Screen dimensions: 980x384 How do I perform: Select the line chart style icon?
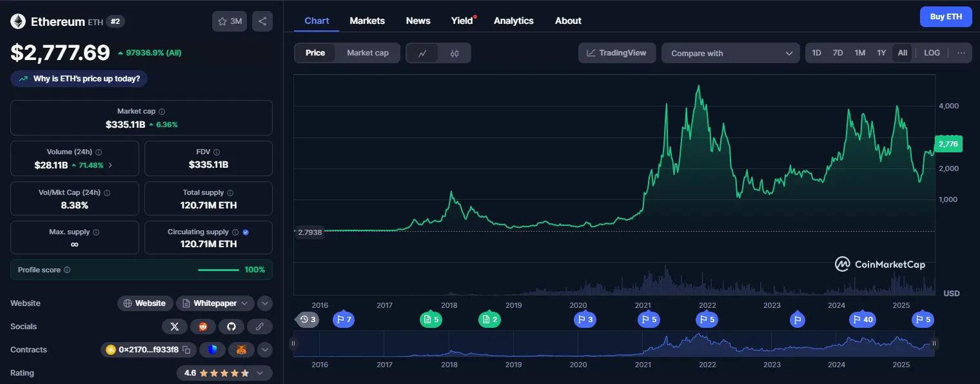(x=422, y=53)
